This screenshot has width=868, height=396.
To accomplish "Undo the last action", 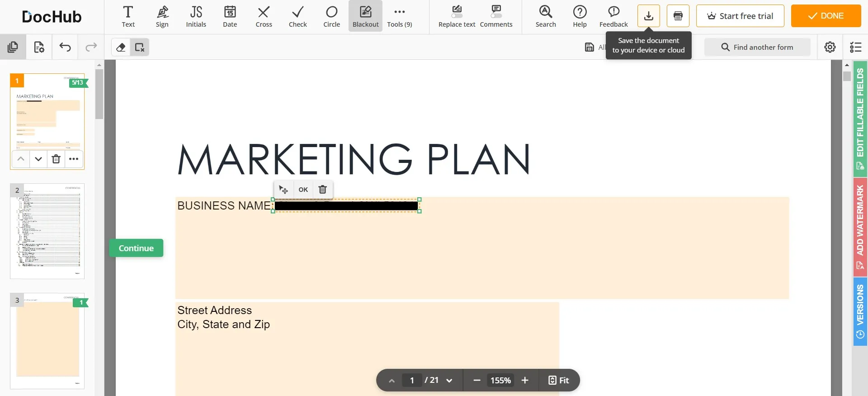I will [65, 47].
